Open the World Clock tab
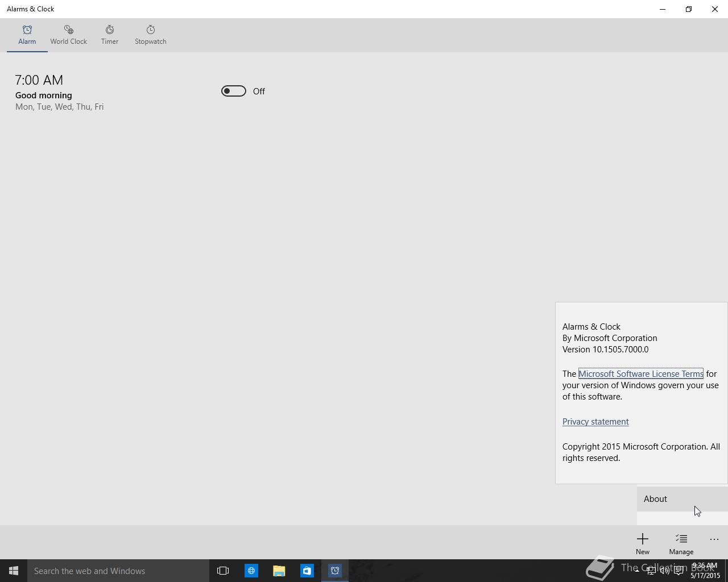This screenshot has width=728, height=582. coord(68,35)
